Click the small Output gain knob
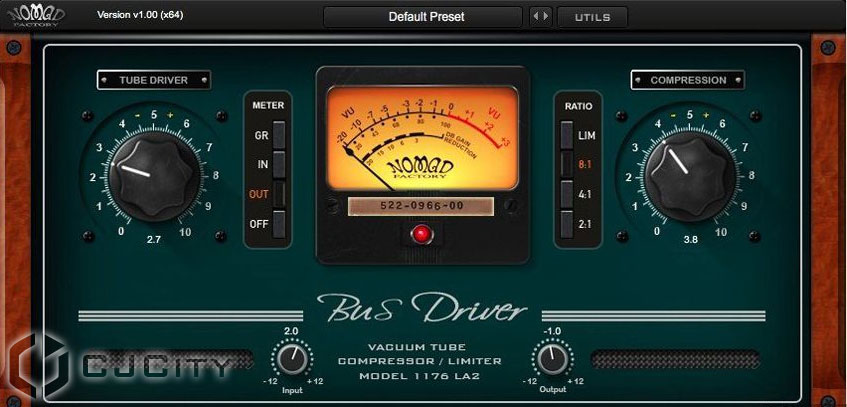The width and height of the screenshot is (847, 407). point(553,359)
